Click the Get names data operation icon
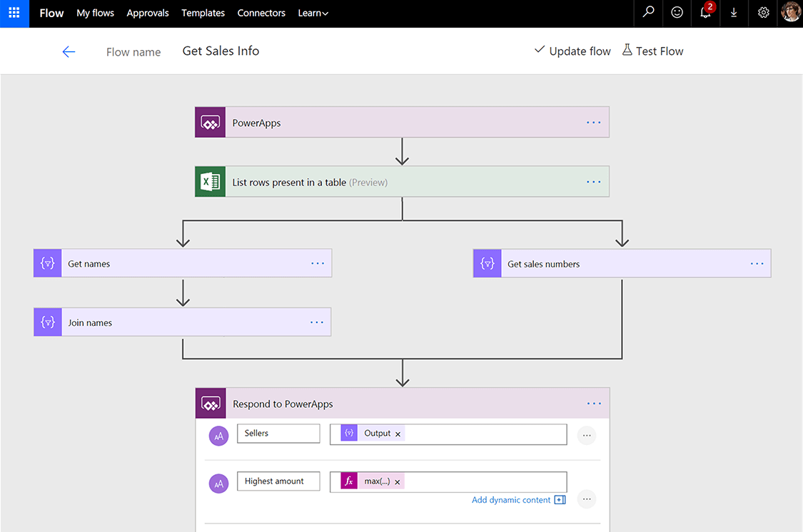 click(48, 263)
